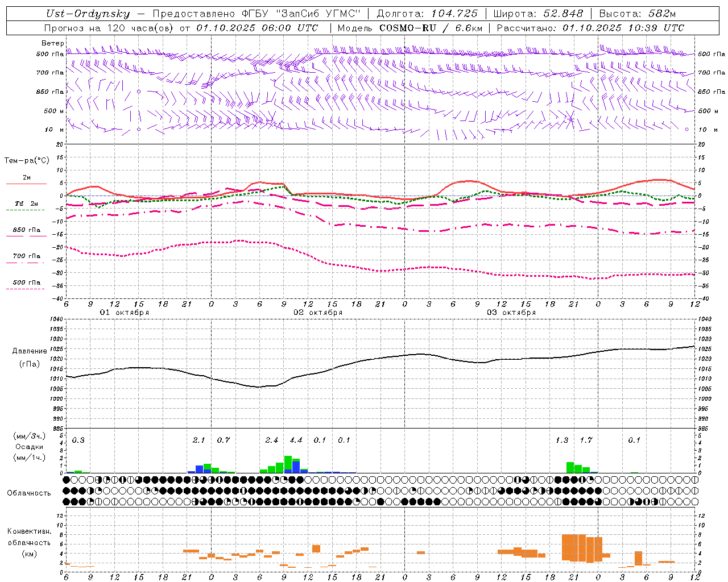Select the "Долгота: 104.725" header field

click(427, 14)
